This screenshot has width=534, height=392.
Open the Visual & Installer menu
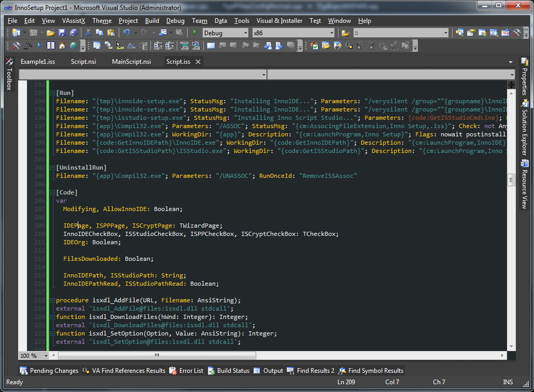[x=279, y=21]
